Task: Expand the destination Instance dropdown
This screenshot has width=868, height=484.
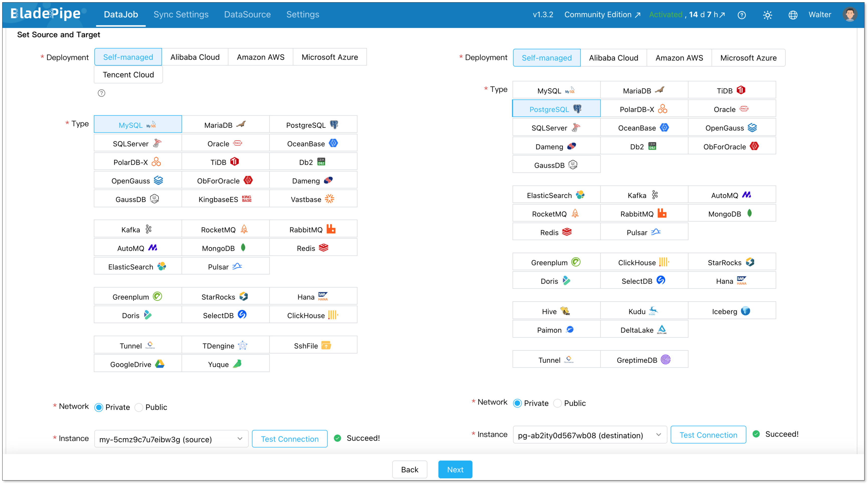Action: pyautogui.click(x=590, y=435)
